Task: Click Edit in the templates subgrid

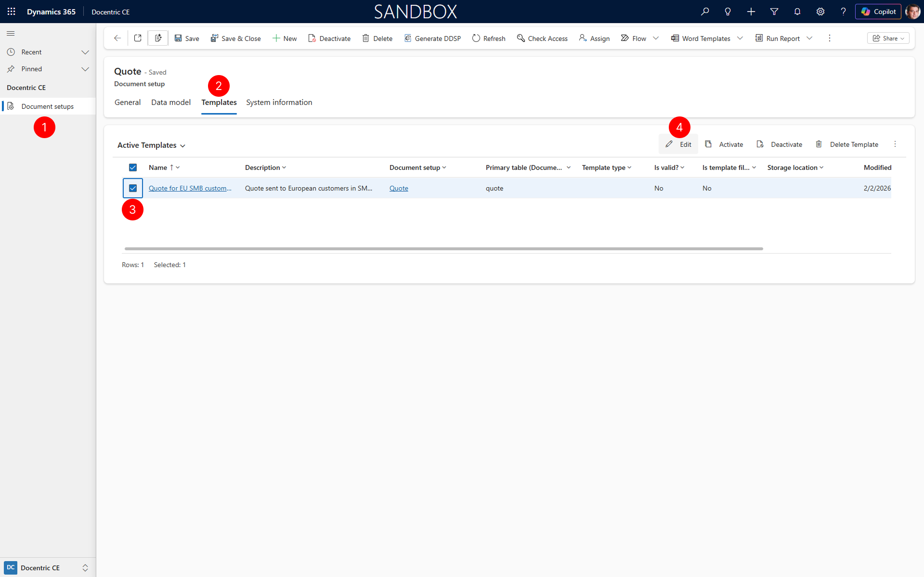Action: 678,144
